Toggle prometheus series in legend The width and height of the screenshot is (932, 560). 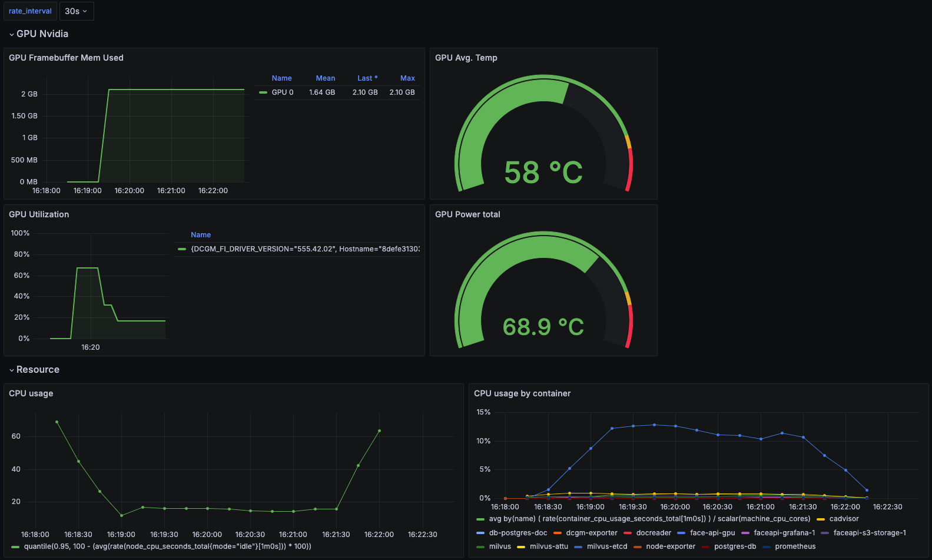795,546
